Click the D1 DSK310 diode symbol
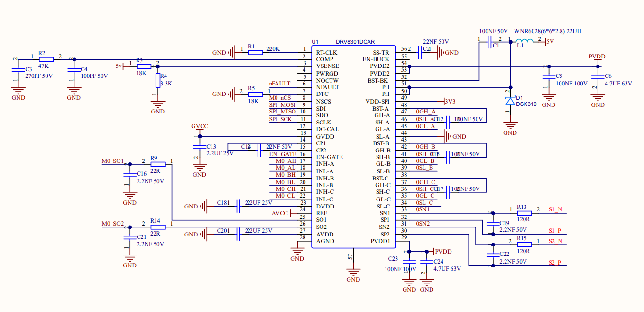Viewport: 644px width, 312px height. click(510, 101)
